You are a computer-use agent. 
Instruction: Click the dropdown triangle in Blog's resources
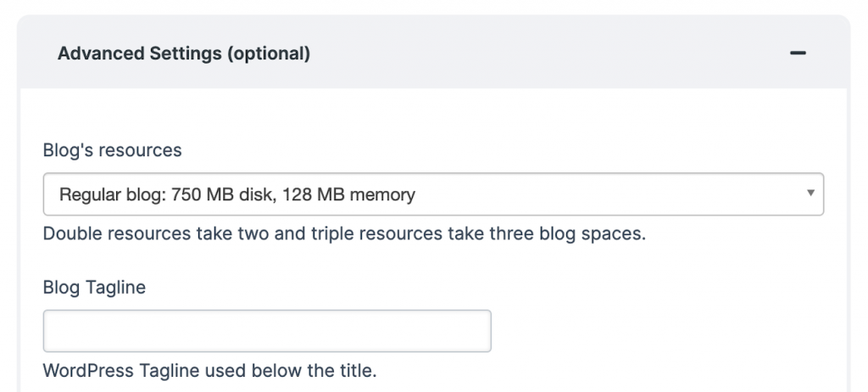point(810,193)
